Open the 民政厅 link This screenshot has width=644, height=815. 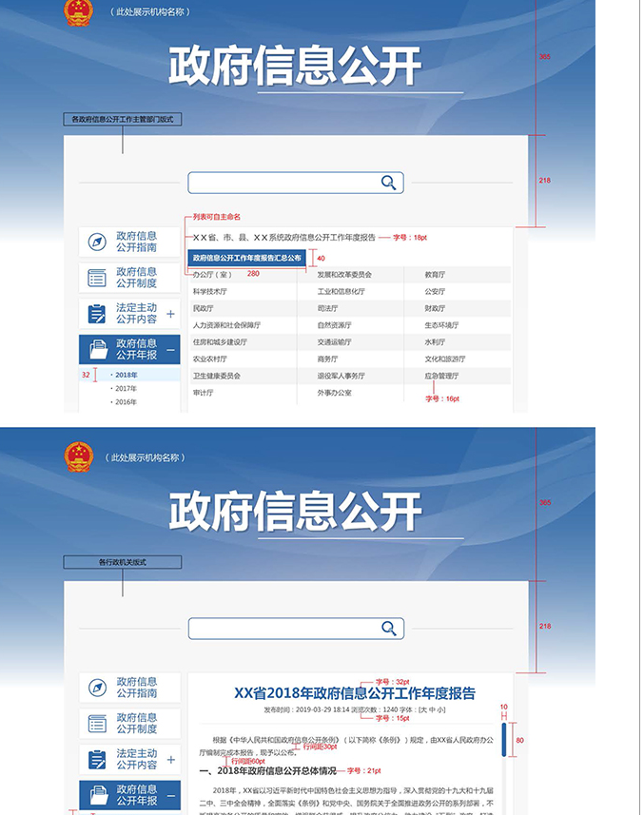click(204, 308)
